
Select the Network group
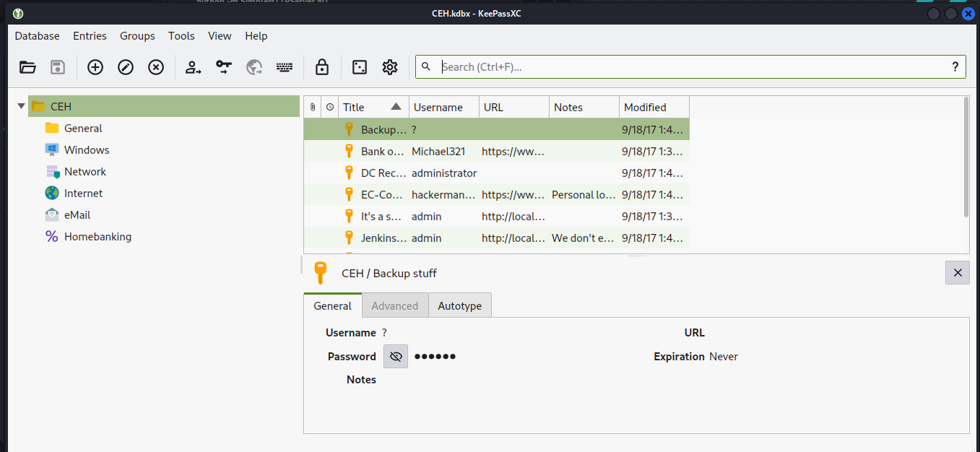point(85,171)
